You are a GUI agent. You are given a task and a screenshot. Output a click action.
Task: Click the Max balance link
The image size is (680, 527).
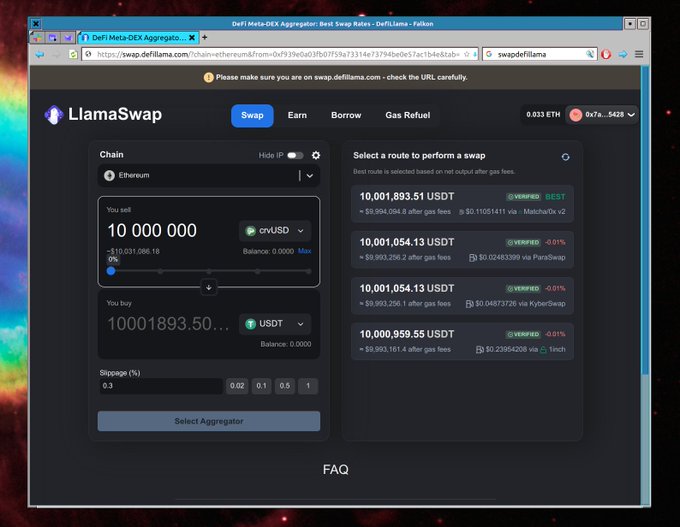coord(304,251)
